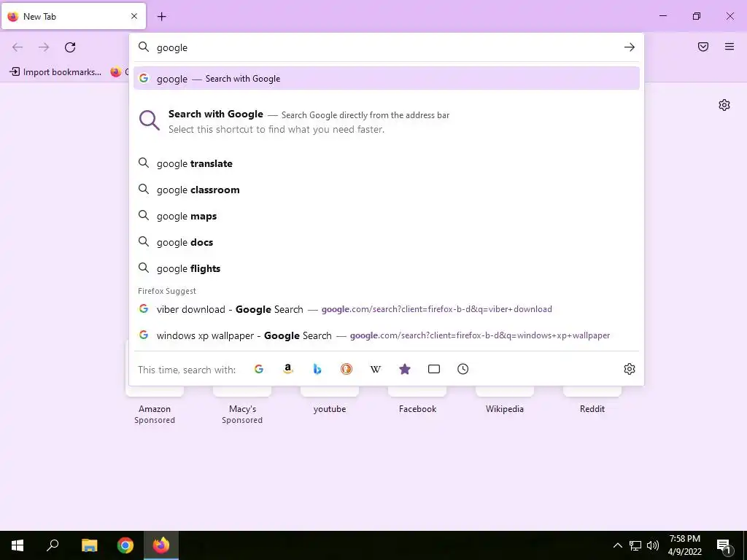Open network status tray icon

click(635, 545)
